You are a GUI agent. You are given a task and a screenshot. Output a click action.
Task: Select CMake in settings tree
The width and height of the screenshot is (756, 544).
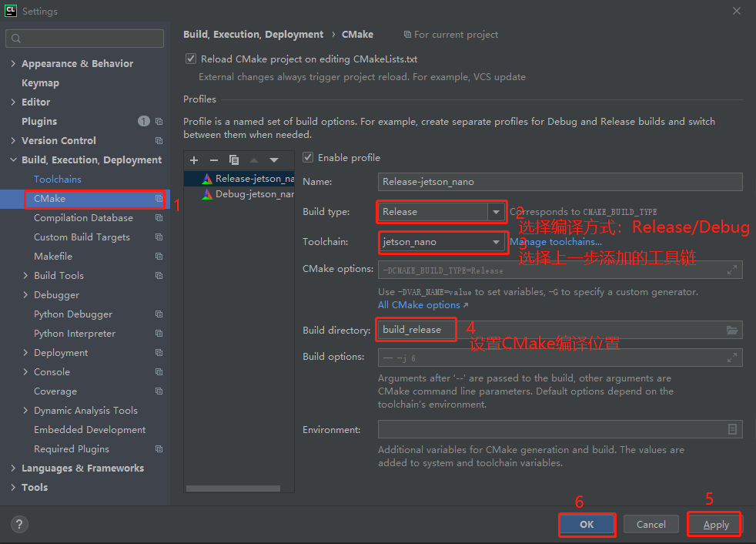tap(85, 198)
